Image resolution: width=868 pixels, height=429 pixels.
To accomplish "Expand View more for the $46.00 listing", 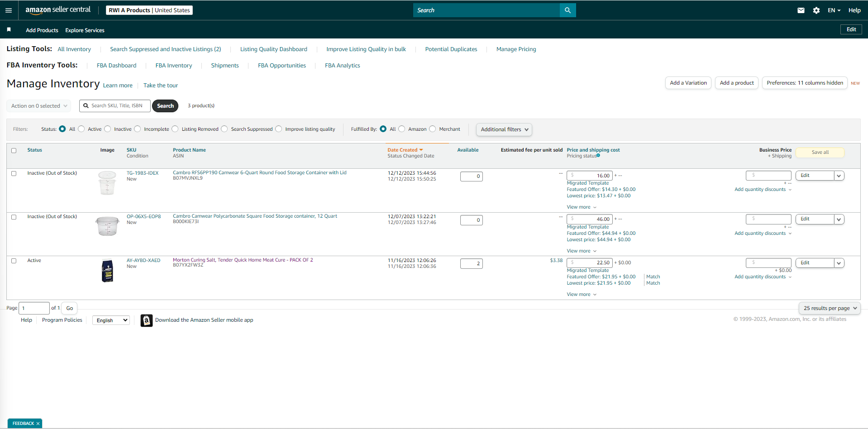I will (x=582, y=251).
